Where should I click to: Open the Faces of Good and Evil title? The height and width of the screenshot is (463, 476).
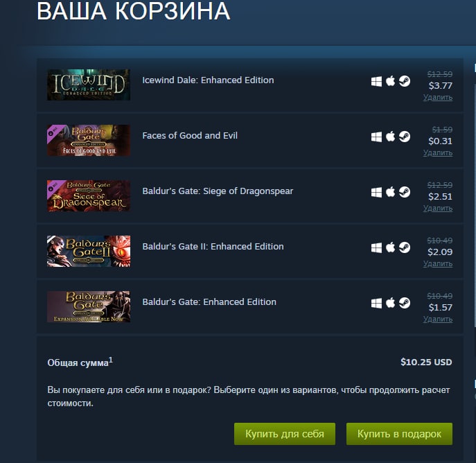[190, 135]
